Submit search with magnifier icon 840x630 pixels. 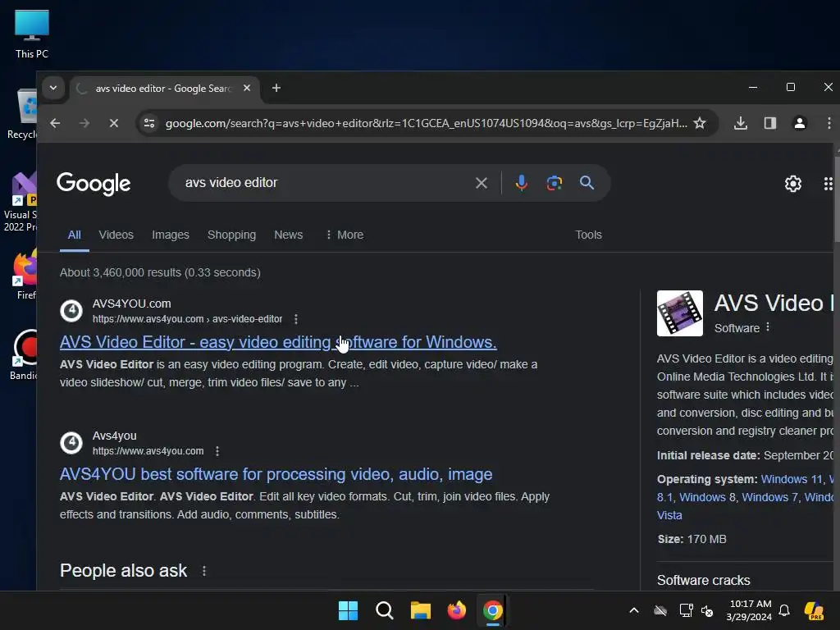(x=587, y=183)
